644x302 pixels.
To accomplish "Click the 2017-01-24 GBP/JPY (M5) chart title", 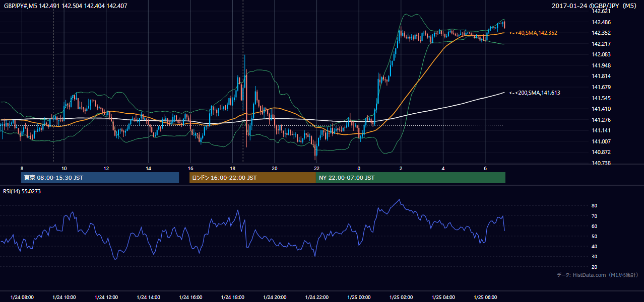I will tap(595, 6).
